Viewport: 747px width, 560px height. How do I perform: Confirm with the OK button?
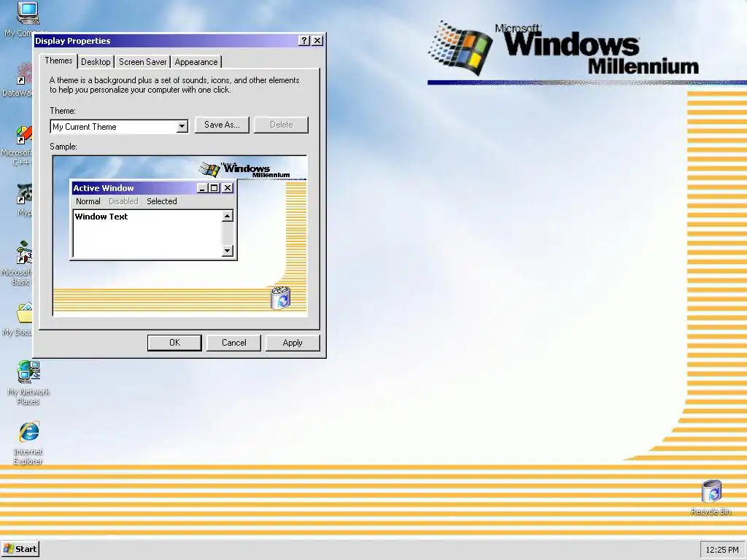174,343
